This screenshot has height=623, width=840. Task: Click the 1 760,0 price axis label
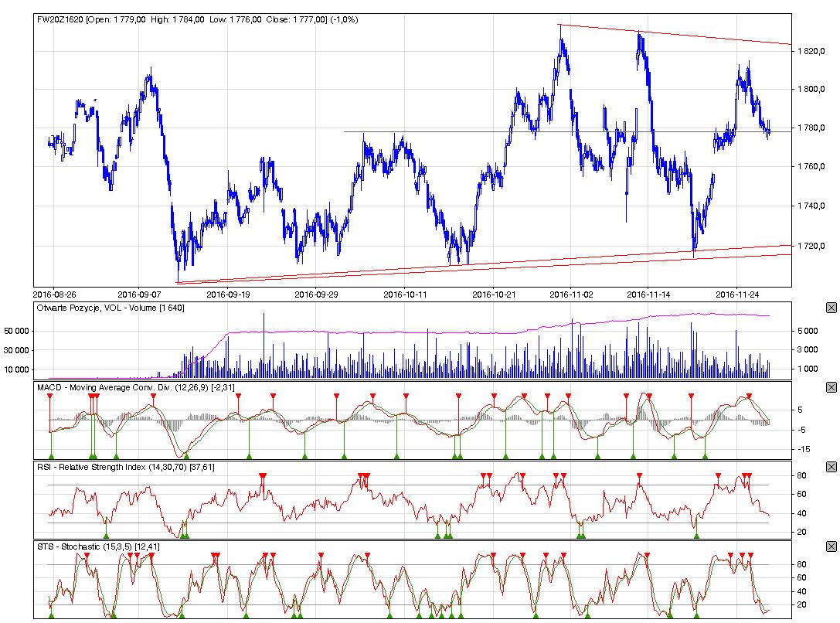[x=811, y=166]
